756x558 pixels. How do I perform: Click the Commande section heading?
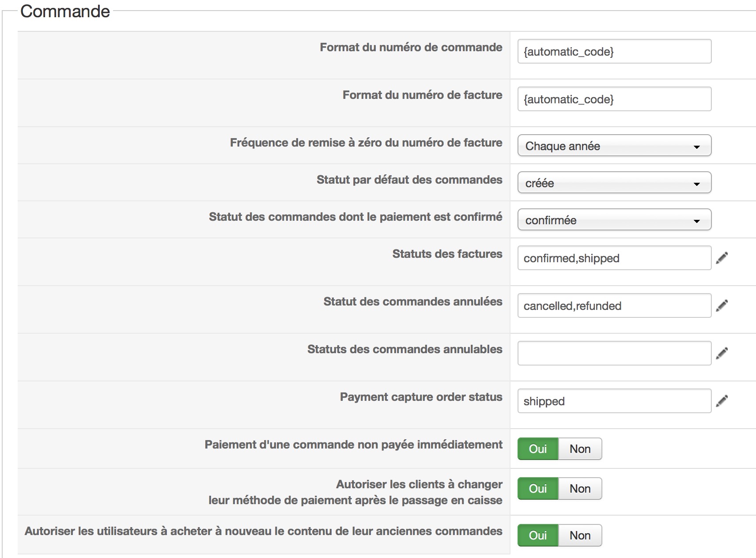pyautogui.click(x=65, y=11)
